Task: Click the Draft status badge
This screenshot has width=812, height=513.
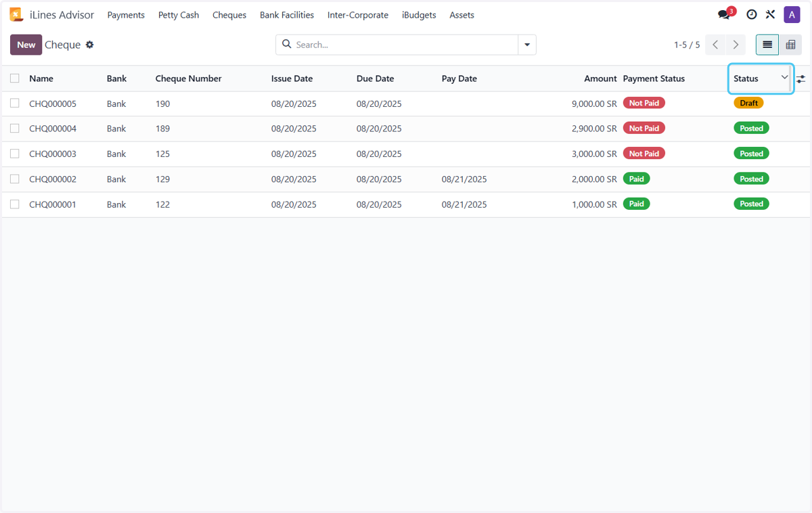Action: tap(748, 103)
